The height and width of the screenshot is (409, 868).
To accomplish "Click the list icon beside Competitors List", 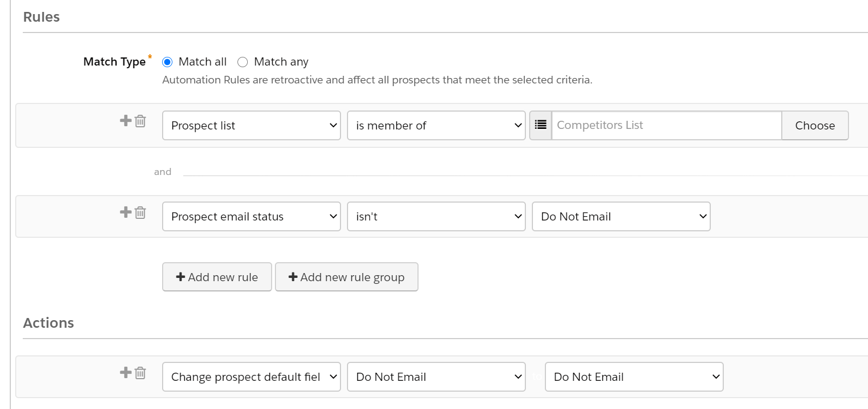I will 541,125.
